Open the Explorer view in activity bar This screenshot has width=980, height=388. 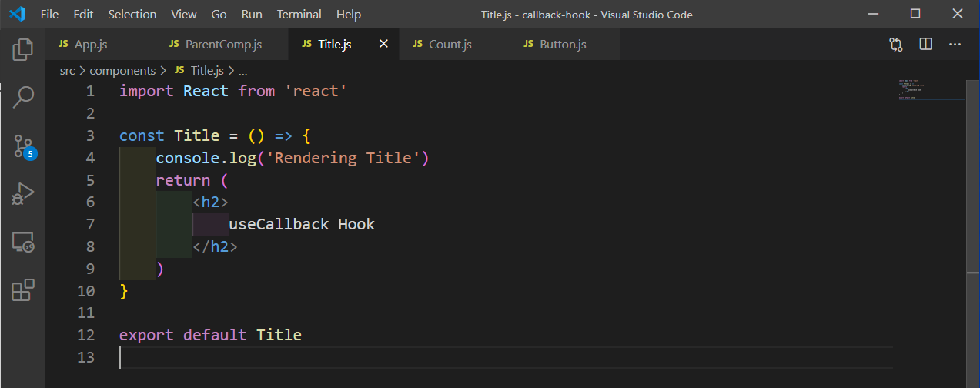pyautogui.click(x=23, y=49)
